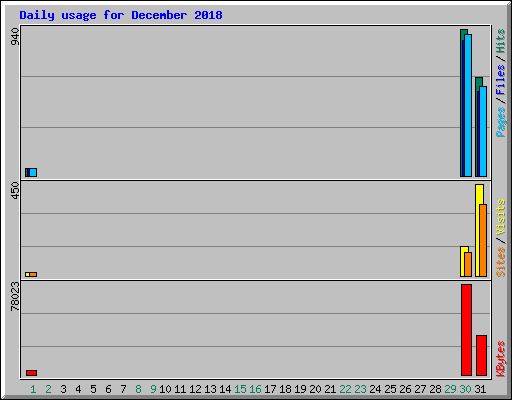The image size is (512, 400).
Task: Click the Files legend label
Action: tap(500, 79)
